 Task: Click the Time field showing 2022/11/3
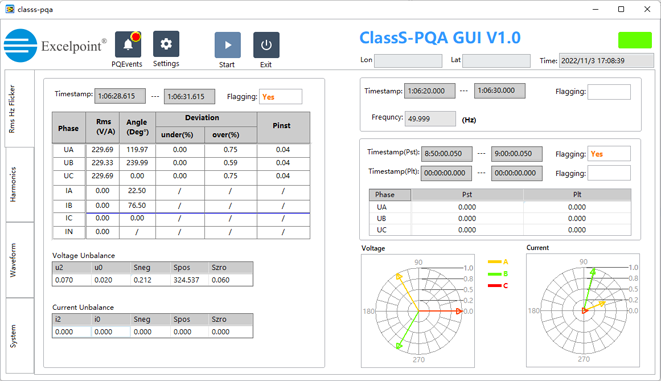606,61
